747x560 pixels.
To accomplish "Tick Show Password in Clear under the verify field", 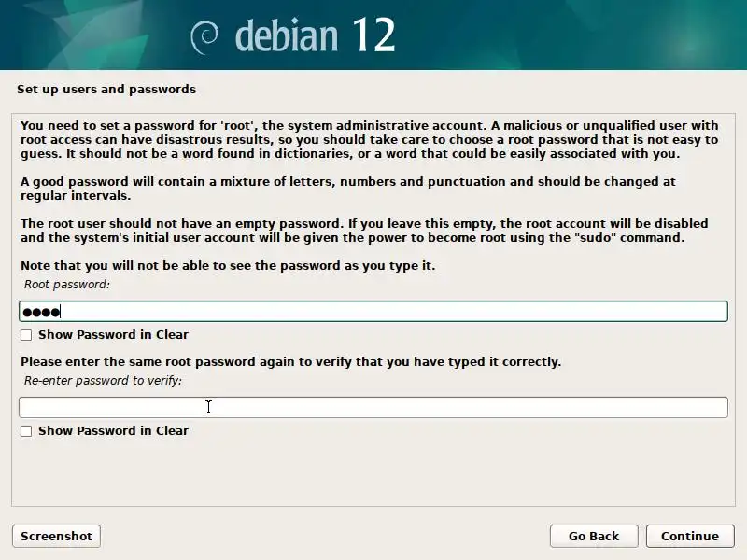I will click(26, 431).
